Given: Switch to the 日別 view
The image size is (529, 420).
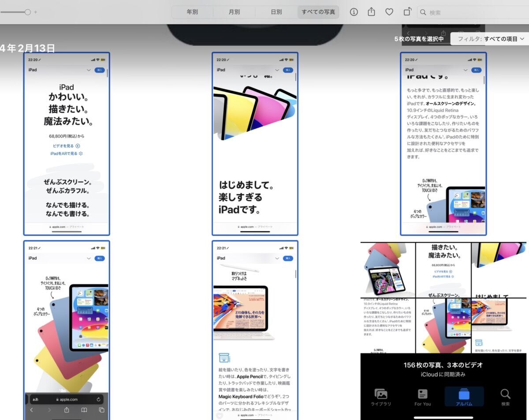Looking at the screenshot, I should [276, 12].
